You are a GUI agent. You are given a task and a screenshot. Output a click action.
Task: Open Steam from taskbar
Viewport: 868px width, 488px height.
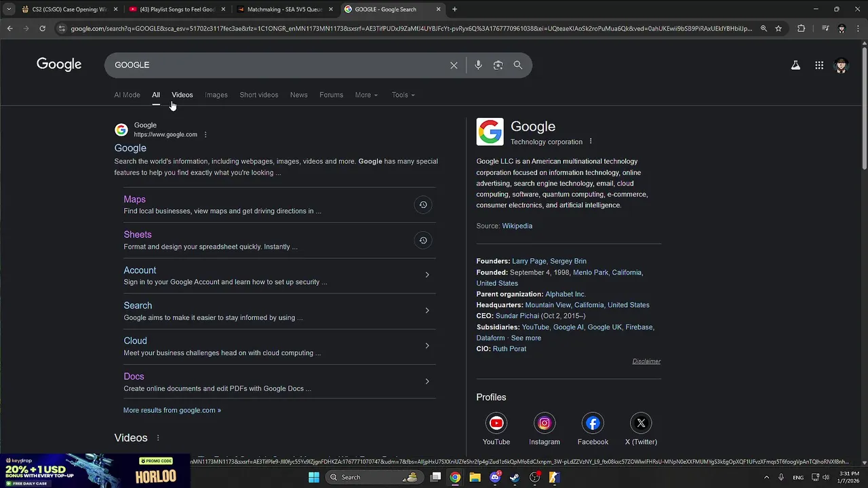[x=515, y=477]
